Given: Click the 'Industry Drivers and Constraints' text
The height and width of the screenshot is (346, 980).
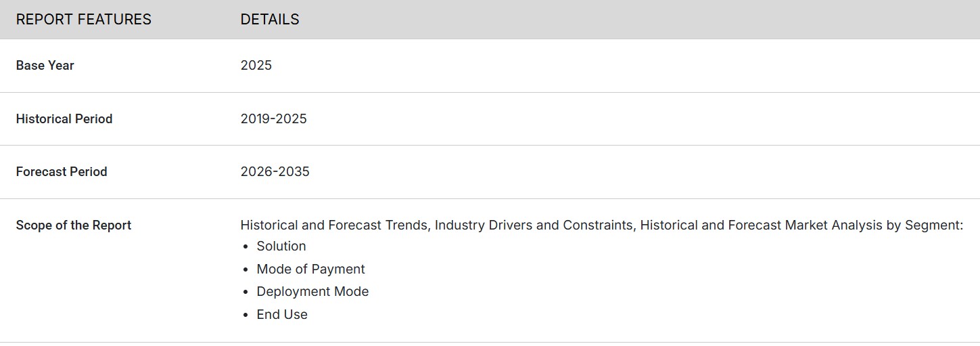Looking at the screenshot, I should click(x=534, y=225).
